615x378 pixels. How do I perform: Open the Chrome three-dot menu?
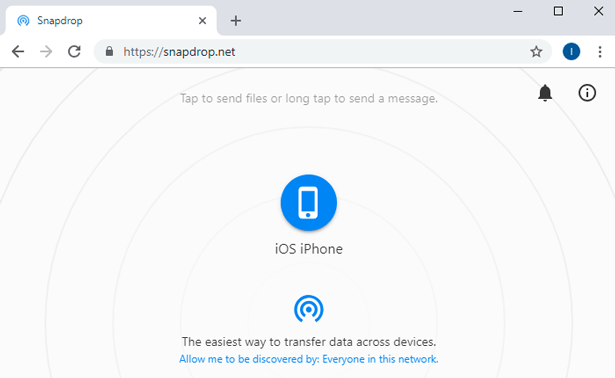[x=600, y=52]
